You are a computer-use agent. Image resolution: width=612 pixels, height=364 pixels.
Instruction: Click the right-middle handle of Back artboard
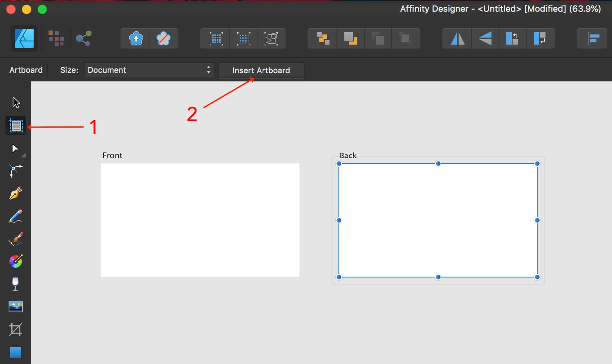click(x=537, y=220)
